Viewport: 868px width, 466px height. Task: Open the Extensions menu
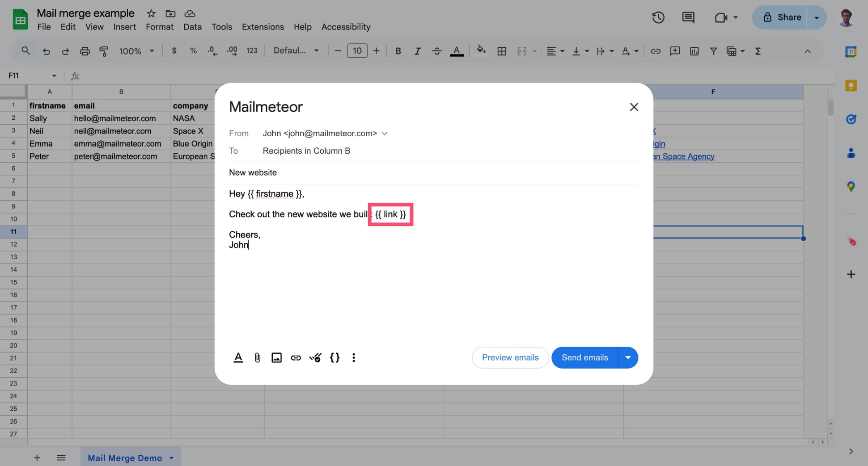[263, 27]
